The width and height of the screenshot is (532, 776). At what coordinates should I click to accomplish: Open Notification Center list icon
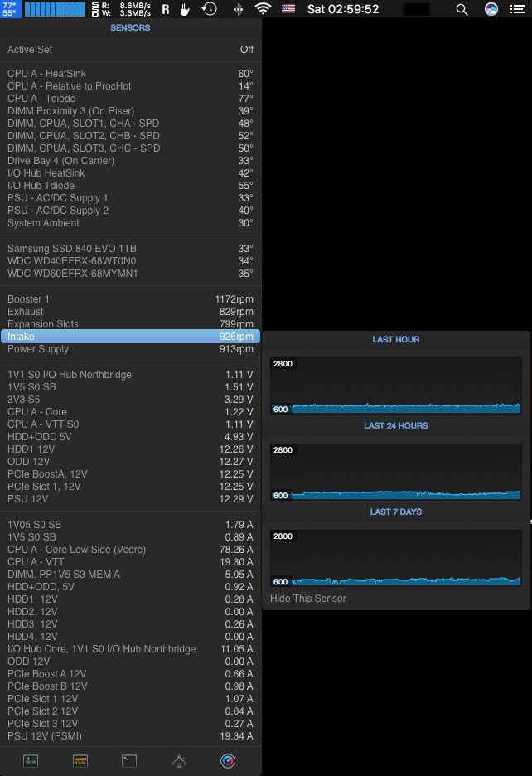[x=518, y=9]
